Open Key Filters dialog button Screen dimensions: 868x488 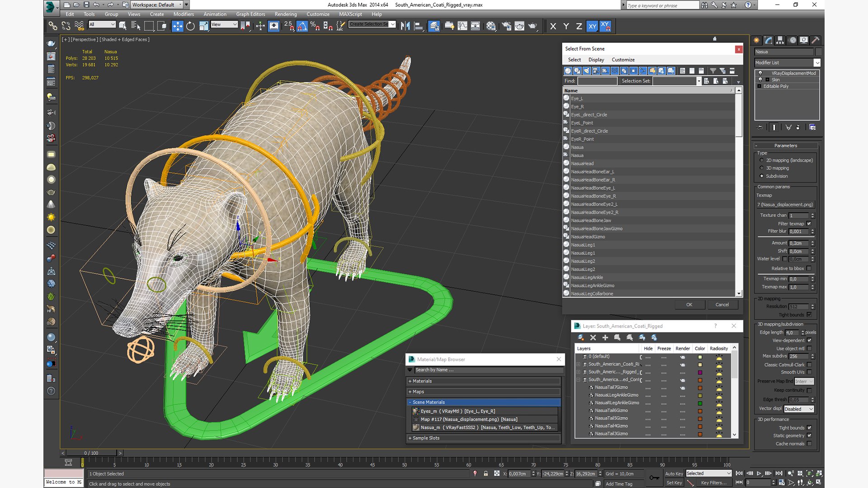(x=713, y=483)
